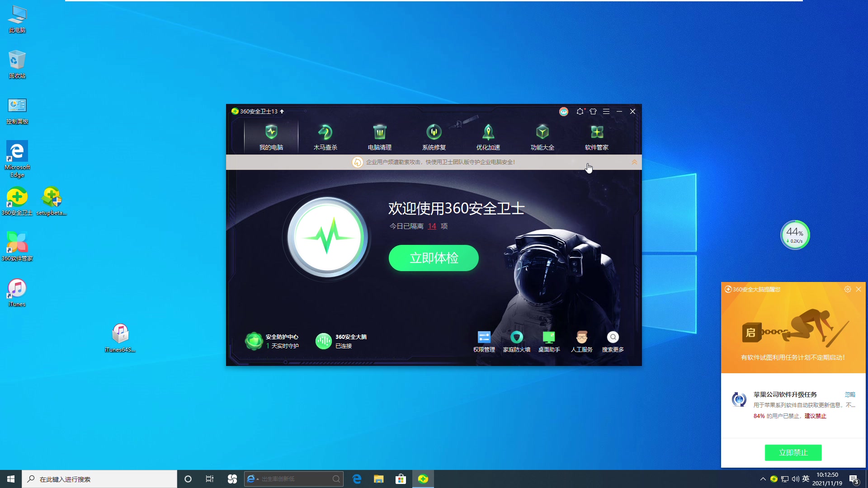The width and height of the screenshot is (868, 488).
Task: Open 我的电脑 tab in 360安全卫士
Action: pos(271,137)
